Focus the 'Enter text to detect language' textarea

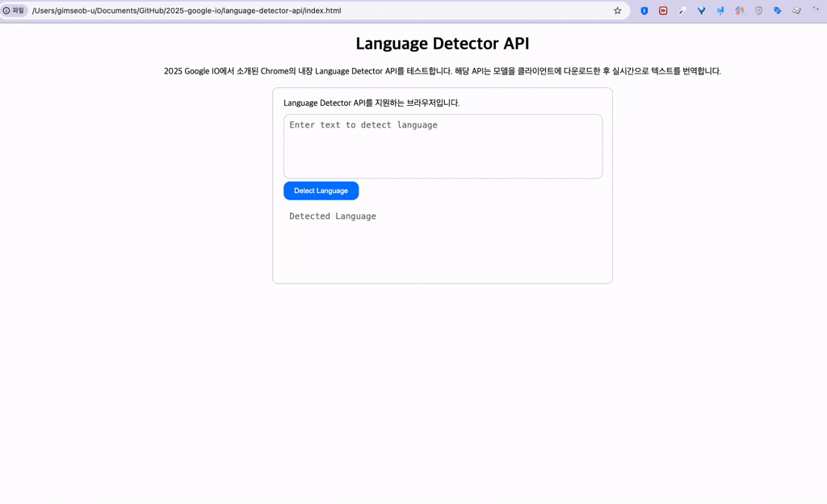[443, 146]
